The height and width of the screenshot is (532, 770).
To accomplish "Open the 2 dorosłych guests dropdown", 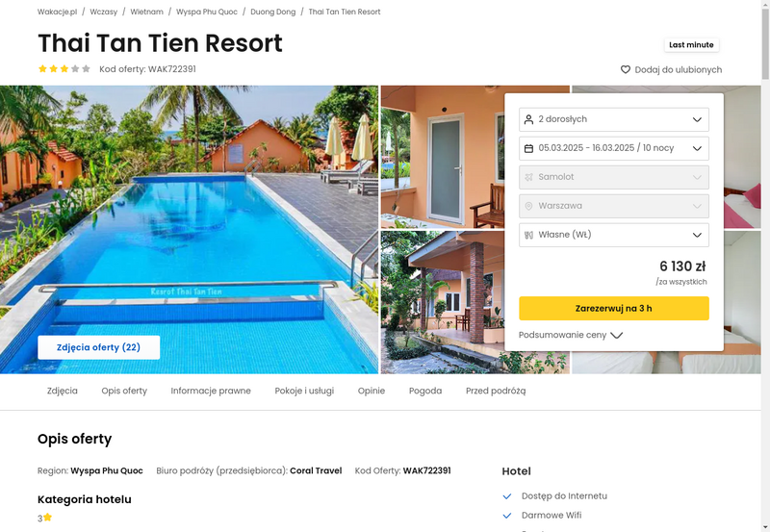I will [614, 119].
